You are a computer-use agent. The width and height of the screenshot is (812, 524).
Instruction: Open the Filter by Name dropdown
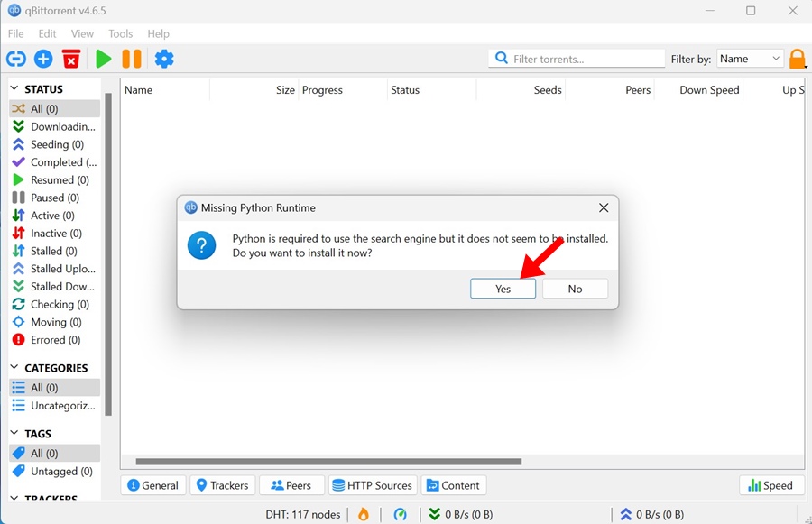click(750, 59)
